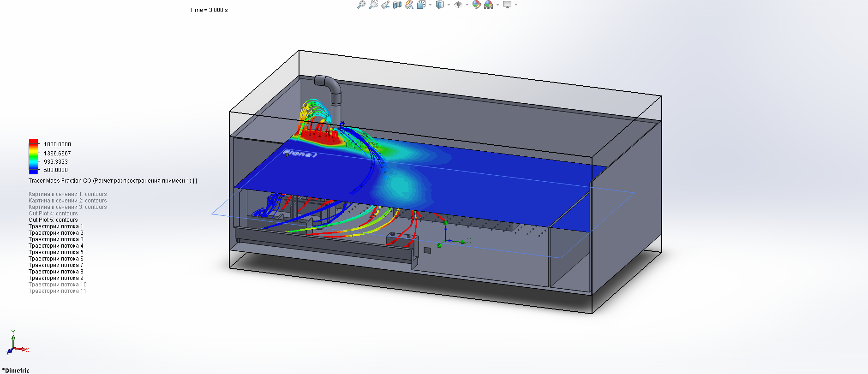This screenshot has width=868, height=374.
Task: Select 'Траектории потока 5' legend entry
Action: click(x=56, y=252)
